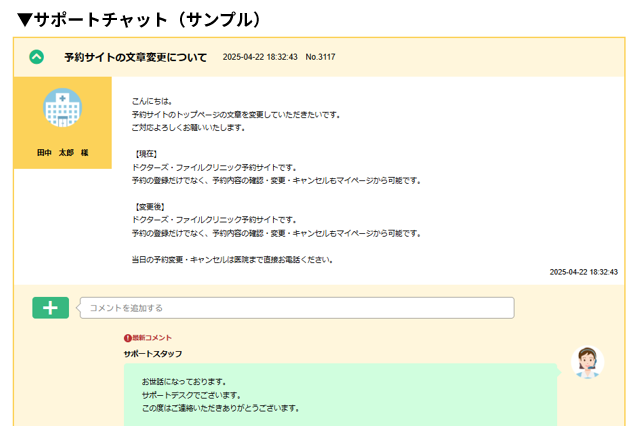The height and width of the screenshot is (426, 638).
Task: Click the 医院まで直接お電話ください line
Action: pyautogui.click(x=231, y=259)
